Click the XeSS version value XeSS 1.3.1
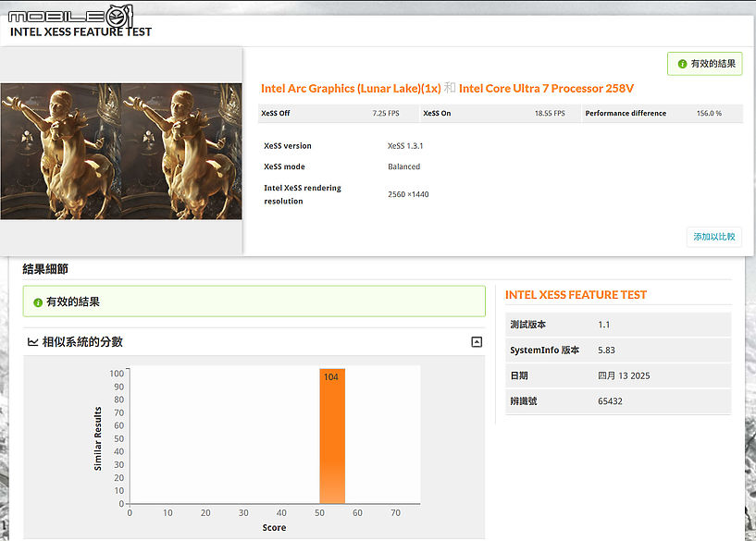The image size is (756, 541). pos(405,146)
